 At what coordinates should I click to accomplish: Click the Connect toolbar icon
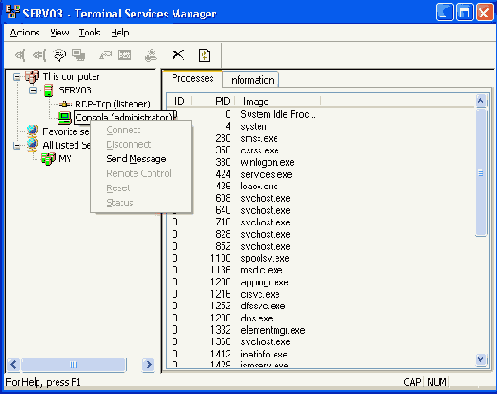click(x=20, y=55)
